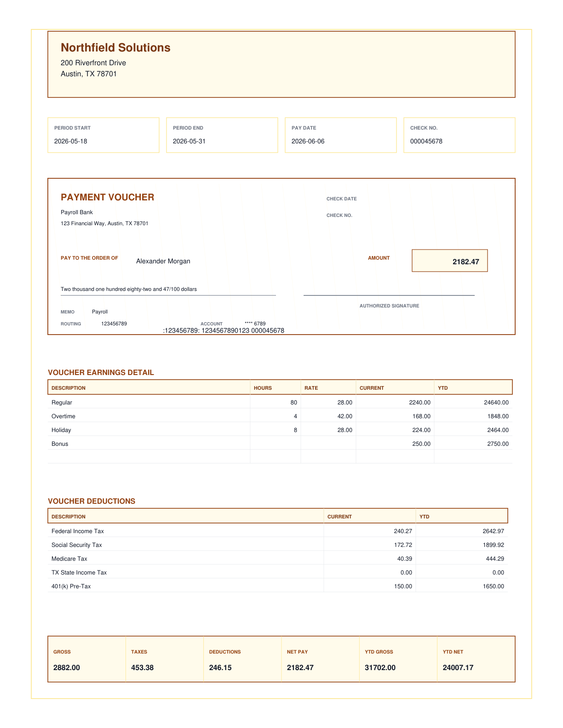Click the DEDUCTIONS summary value 246.15
The width and height of the screenshot is (563, 728).
[220, 668]
